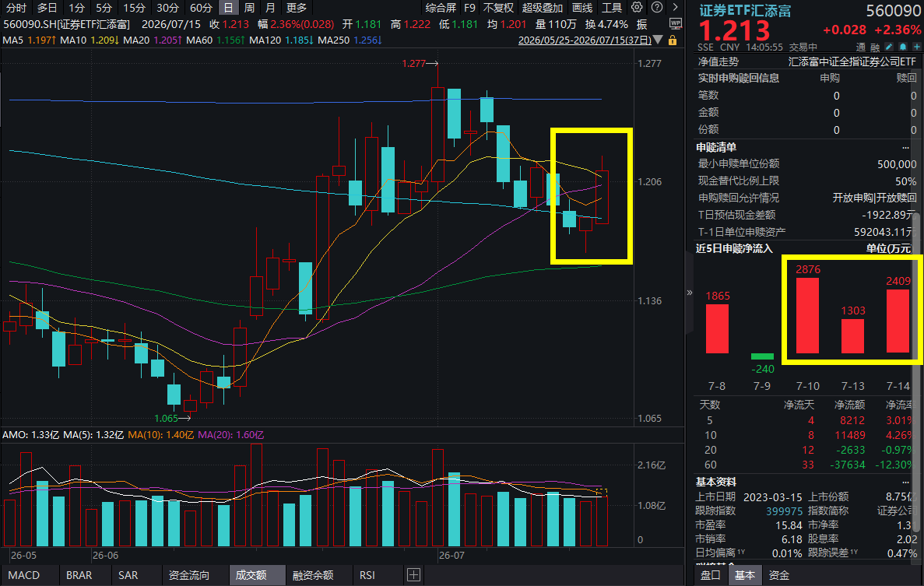Click the WP screen icon

(x=676, y=24)
